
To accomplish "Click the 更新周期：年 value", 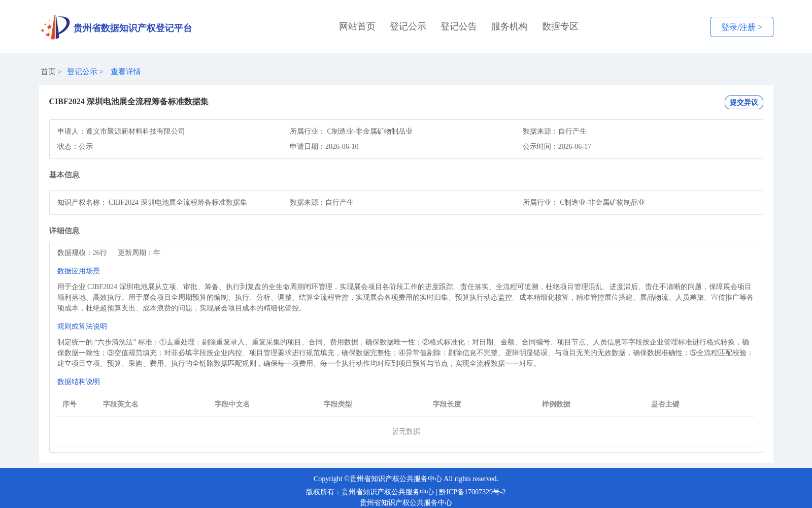I will (x=139, y=253).
